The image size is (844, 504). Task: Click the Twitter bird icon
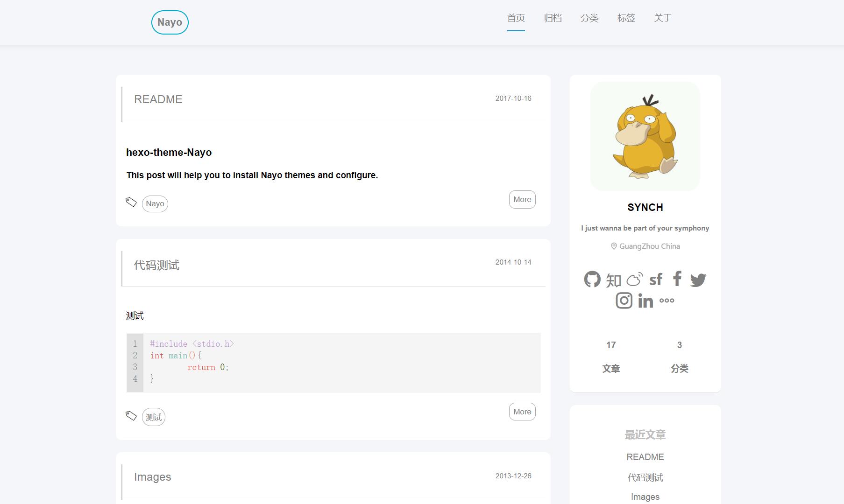(698, 280)
